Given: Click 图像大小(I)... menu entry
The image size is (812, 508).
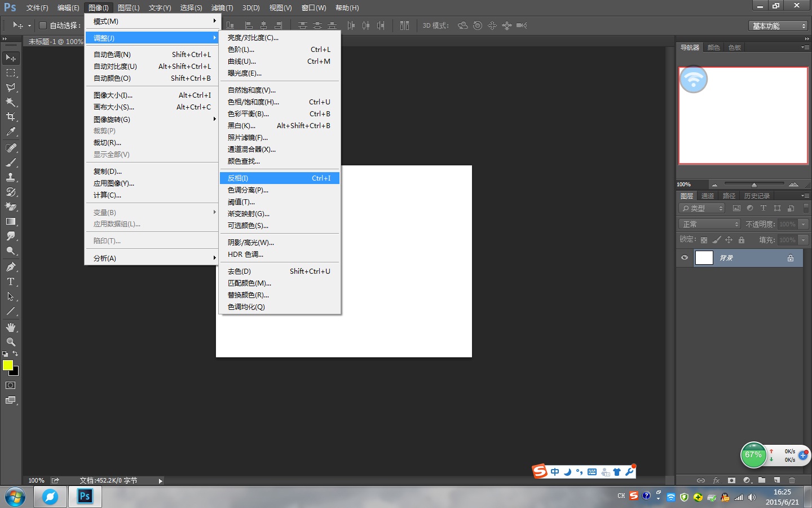Looking at the screenshot, I should [151, 95].
